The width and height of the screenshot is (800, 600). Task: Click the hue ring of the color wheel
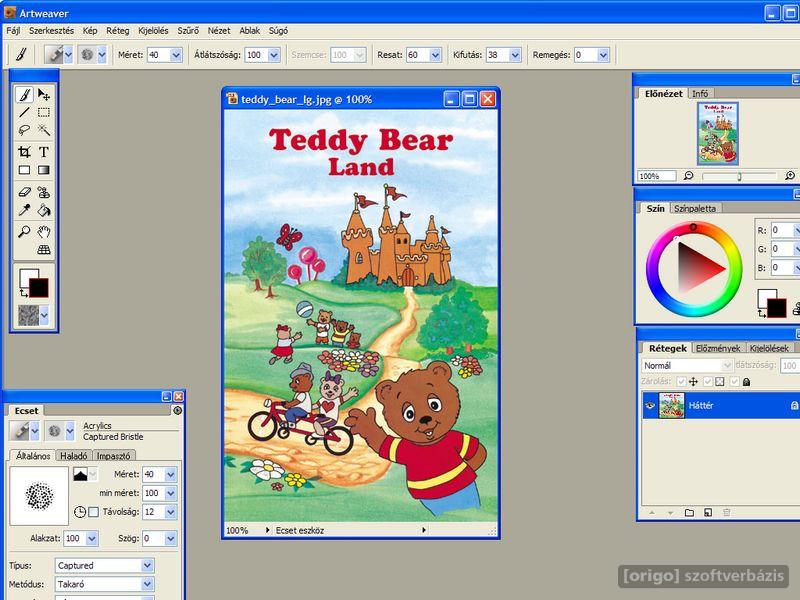(x=694, y=268)
